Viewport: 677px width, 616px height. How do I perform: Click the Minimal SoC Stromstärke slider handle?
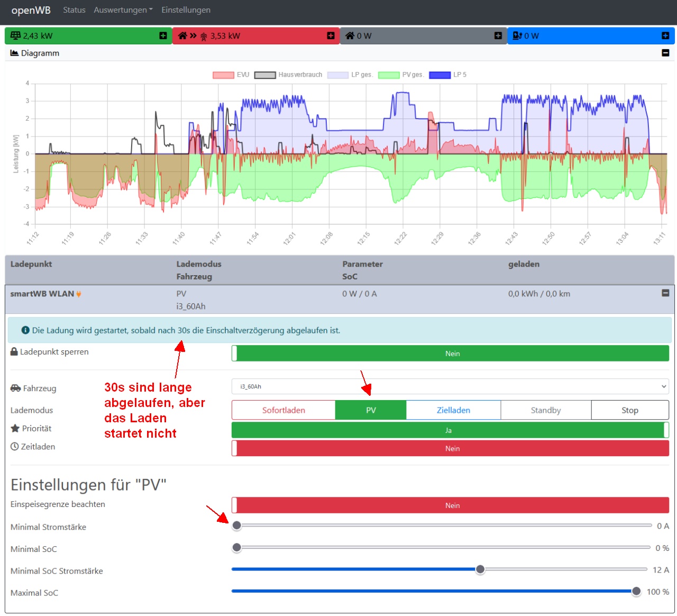pos(480,569)
